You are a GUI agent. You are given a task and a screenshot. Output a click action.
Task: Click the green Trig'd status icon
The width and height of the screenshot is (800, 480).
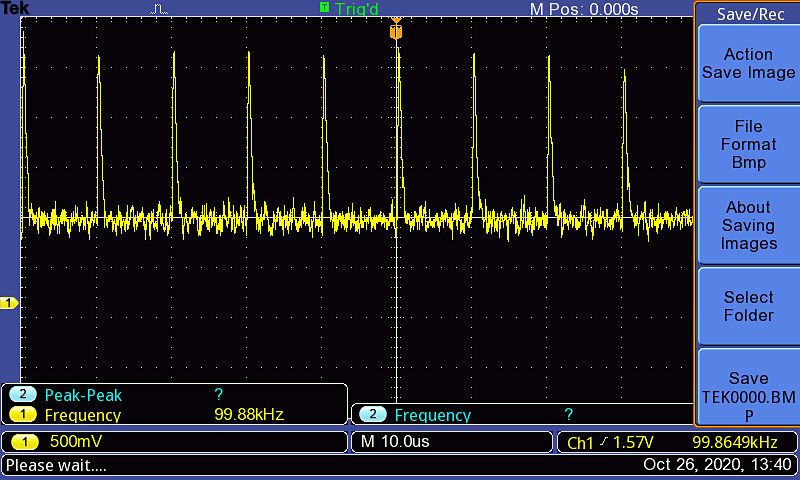324,8
